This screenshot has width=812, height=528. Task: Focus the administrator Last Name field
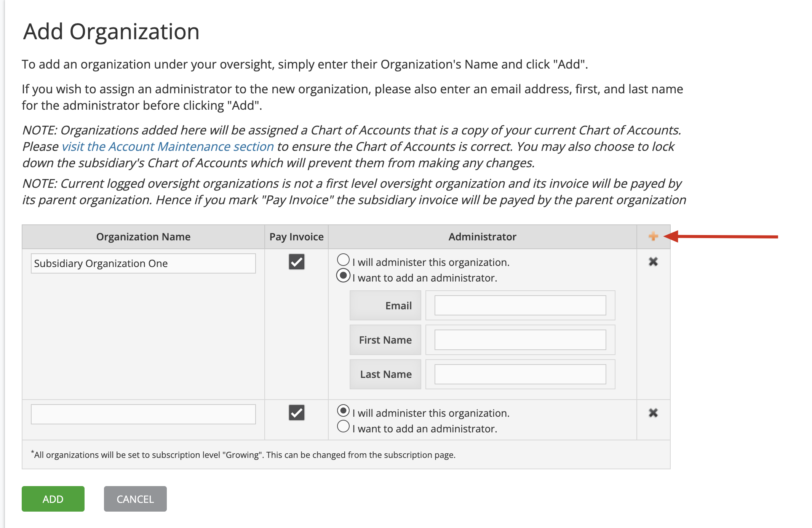pos(520,374)
